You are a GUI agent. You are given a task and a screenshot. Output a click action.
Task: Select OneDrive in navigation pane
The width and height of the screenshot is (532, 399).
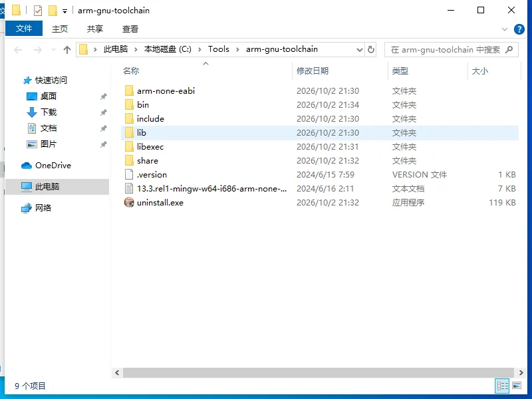tap(53, 165)
